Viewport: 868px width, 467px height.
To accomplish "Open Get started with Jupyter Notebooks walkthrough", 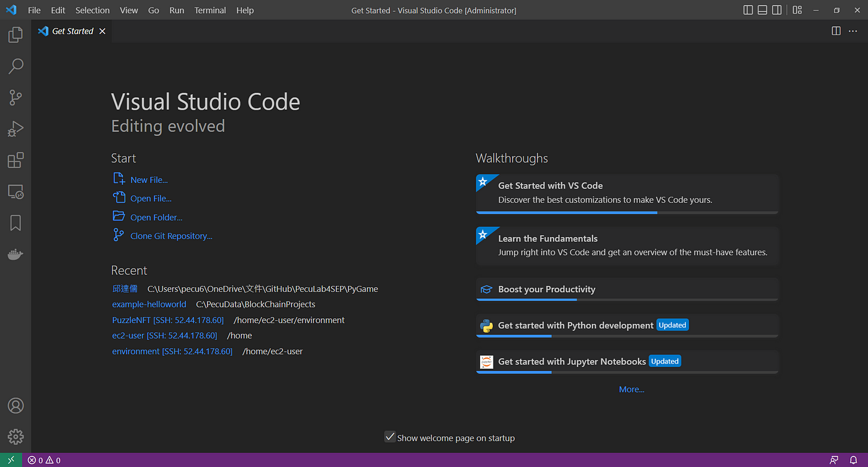I will [627, 362].
